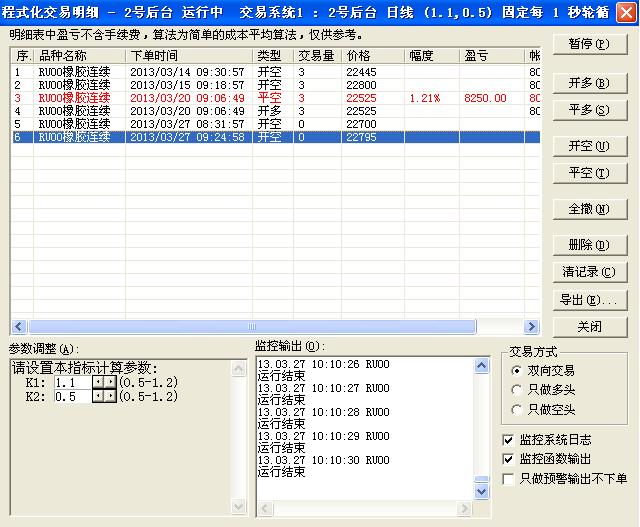Viewport: 640px width, 527px height.
Task: Select row 2 dated 2013/03/15 09:18:57
Action: click(276, 85)
